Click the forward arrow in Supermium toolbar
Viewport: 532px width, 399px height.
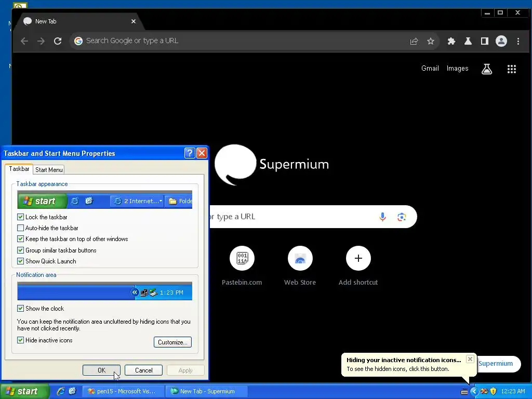pyautogui.click(x=41, y=41)
